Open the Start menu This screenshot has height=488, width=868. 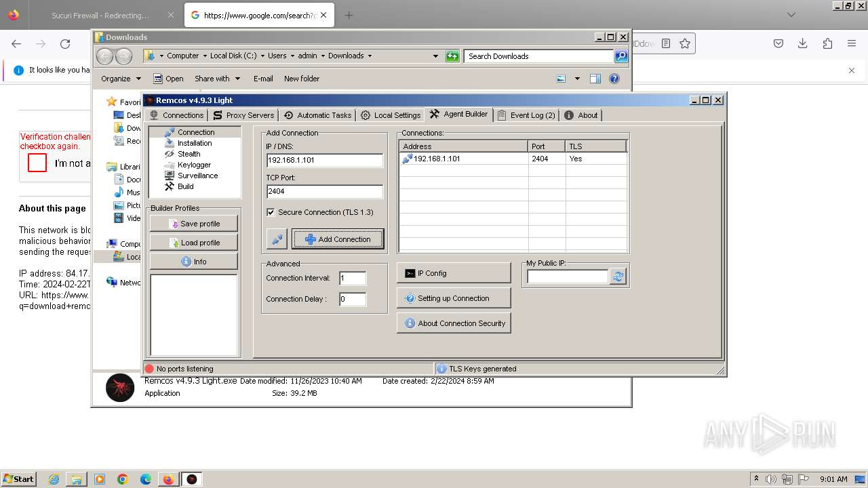point(18,479)
